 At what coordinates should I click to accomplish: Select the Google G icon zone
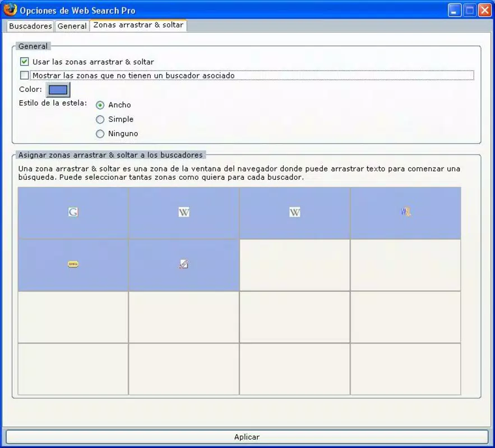[x=73, y=213]
